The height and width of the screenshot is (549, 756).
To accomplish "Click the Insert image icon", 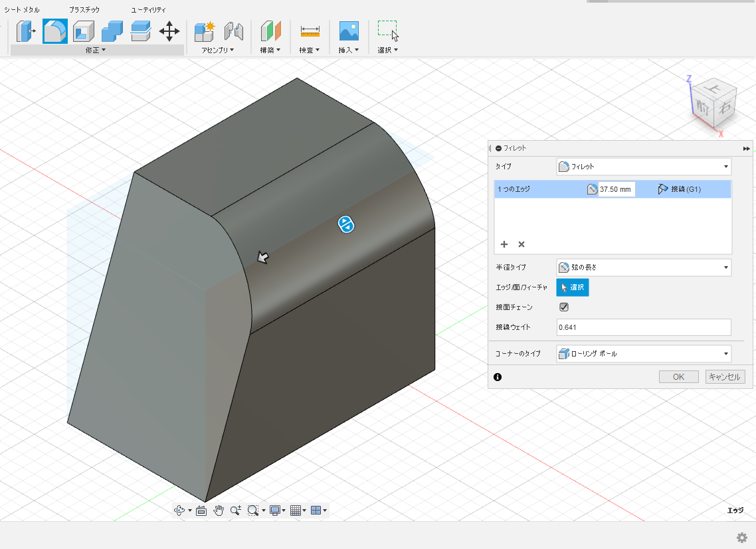I will coord(349,31).
